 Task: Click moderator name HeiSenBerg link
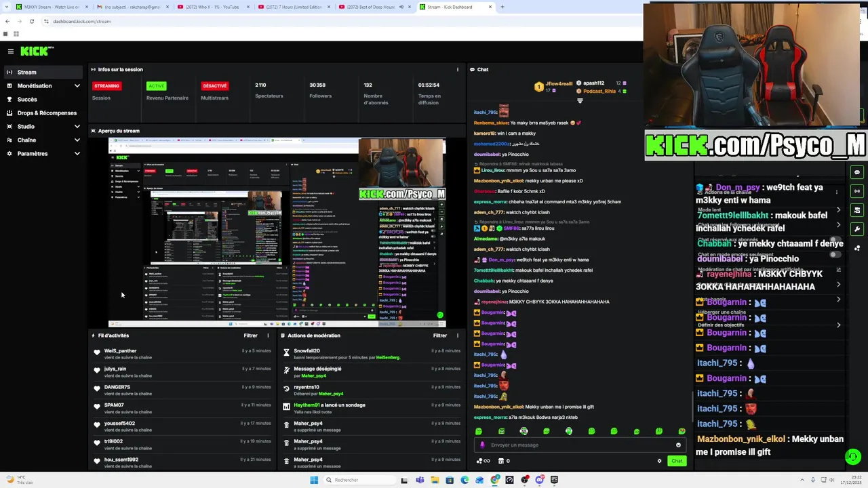point(388,357)
